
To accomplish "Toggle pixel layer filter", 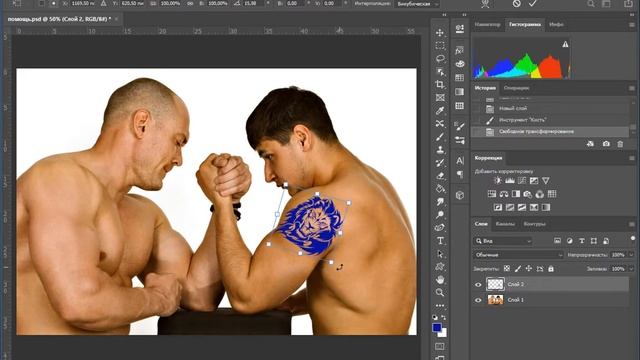I will click(557, 241).
